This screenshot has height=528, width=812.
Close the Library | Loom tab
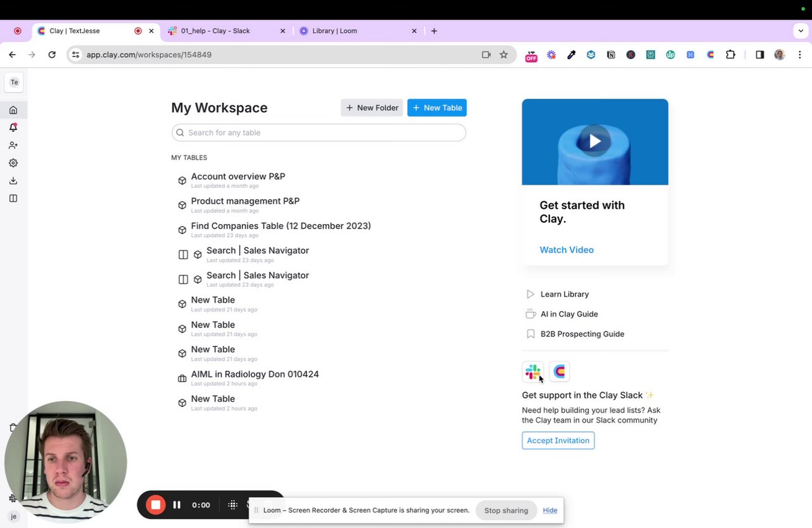[414, 30]
